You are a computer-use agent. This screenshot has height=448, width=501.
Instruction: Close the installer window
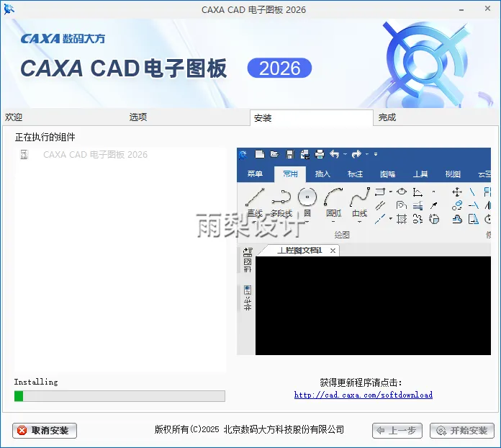point(487,9)
